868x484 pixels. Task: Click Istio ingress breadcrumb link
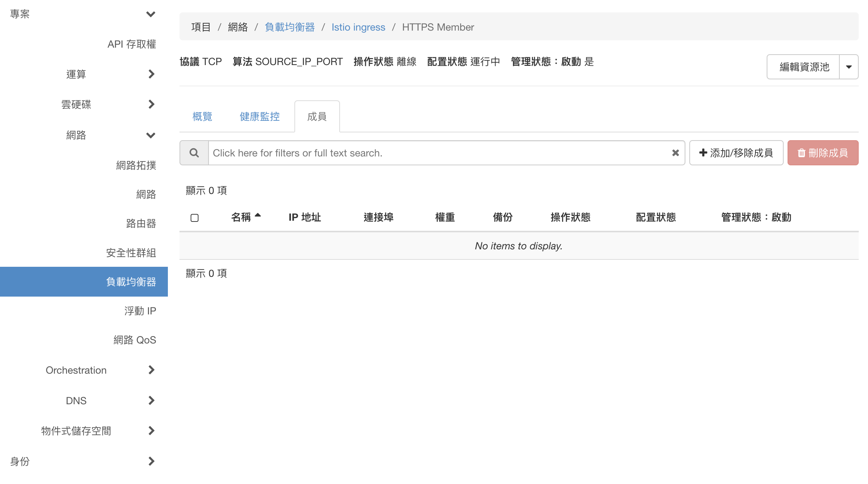click(358, 27)
